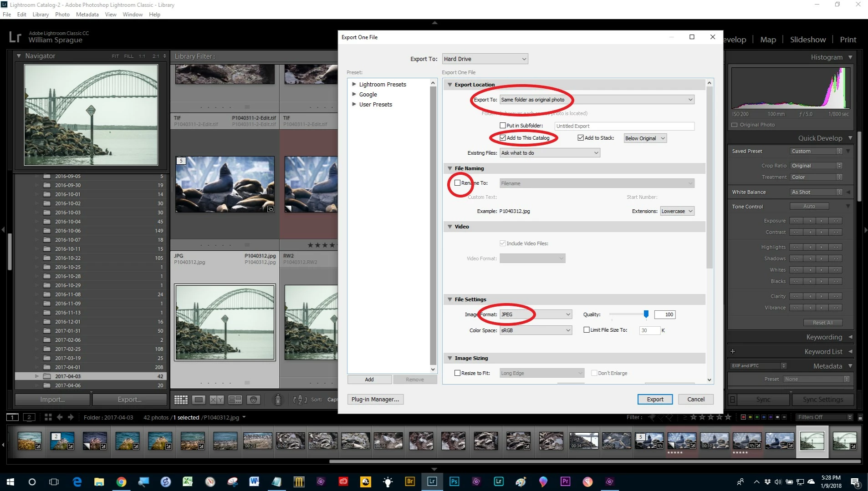Filter by green color label
868x491 pixels.
[x=757, y=417]
